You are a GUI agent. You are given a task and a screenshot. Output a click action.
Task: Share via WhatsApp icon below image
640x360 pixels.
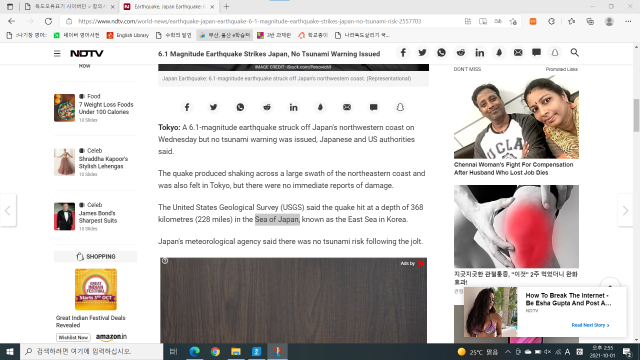click(240, 107)
